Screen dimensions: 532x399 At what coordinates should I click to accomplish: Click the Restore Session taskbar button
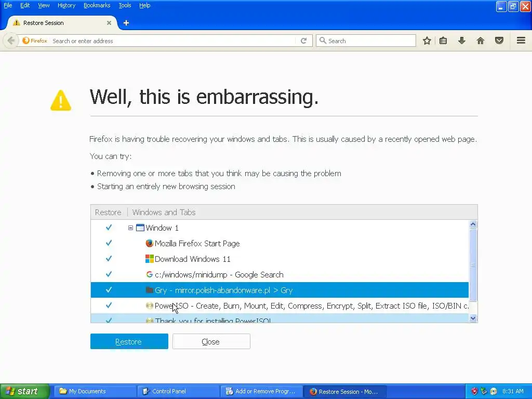(x=345, y=391)
